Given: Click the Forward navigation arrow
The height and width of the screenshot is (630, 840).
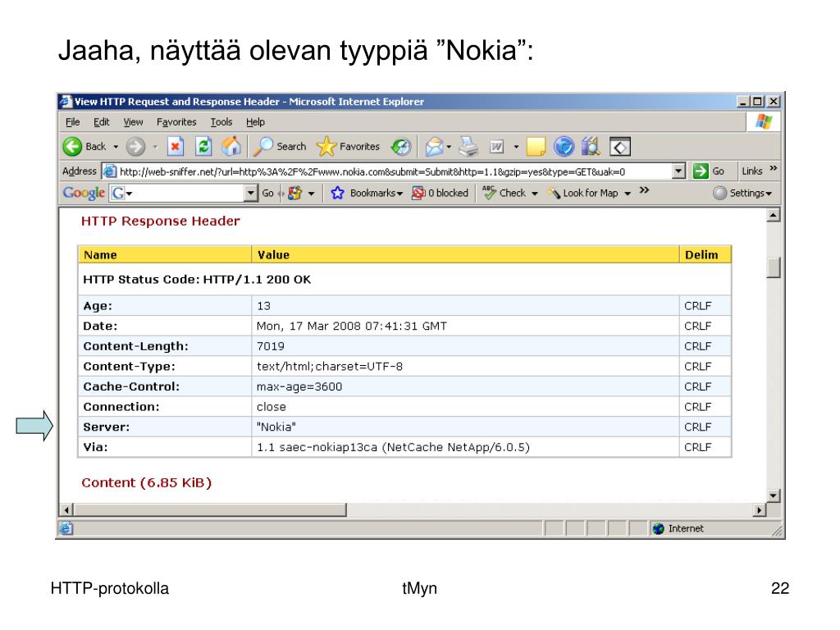Looking at the screenshot, I should tap(135, 146).
